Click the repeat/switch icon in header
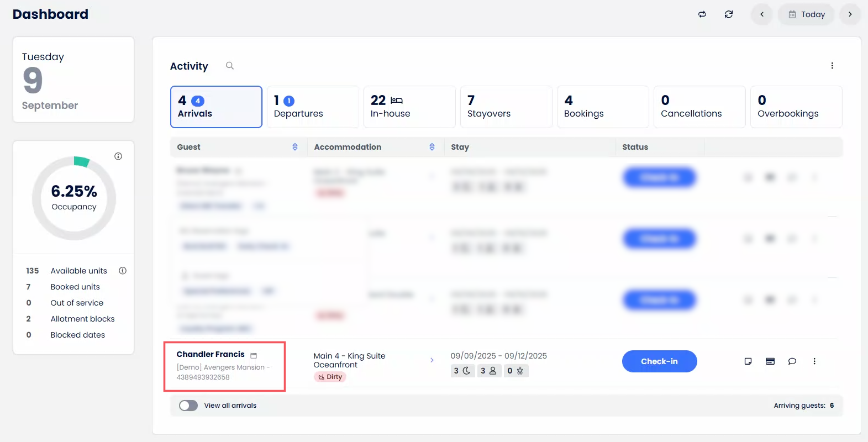This screenshot has height=442, width=868. point(702,14)
